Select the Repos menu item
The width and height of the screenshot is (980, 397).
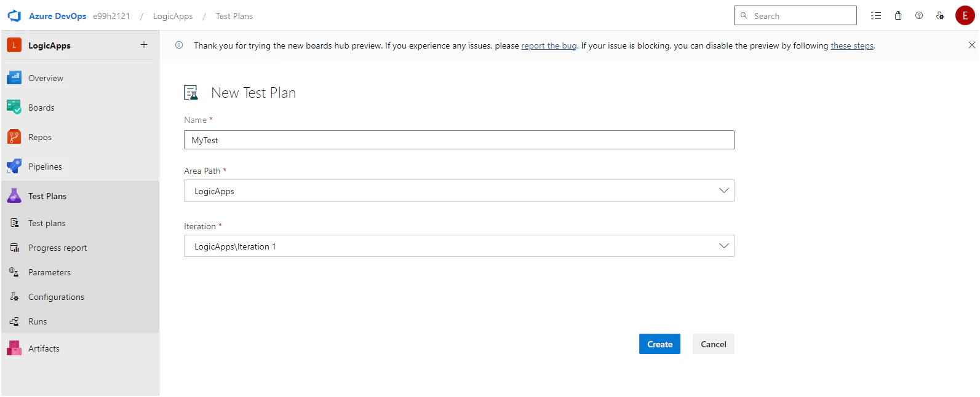point(80,137)
